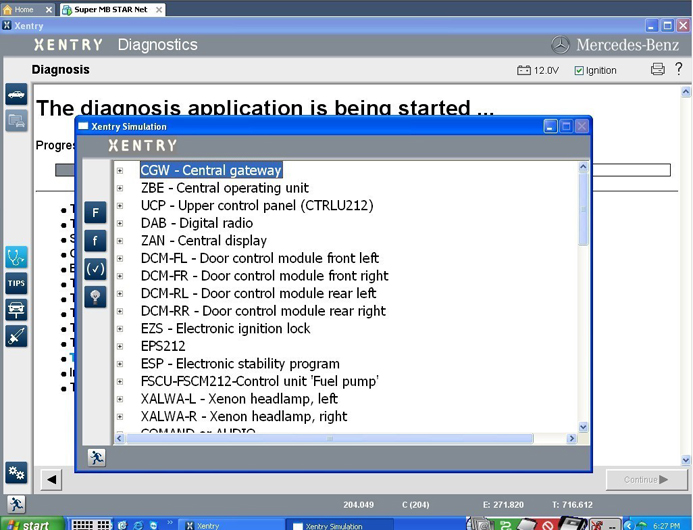
Task: Select DCM-RL - Door control module rear left
Action: tap(259, 294)
